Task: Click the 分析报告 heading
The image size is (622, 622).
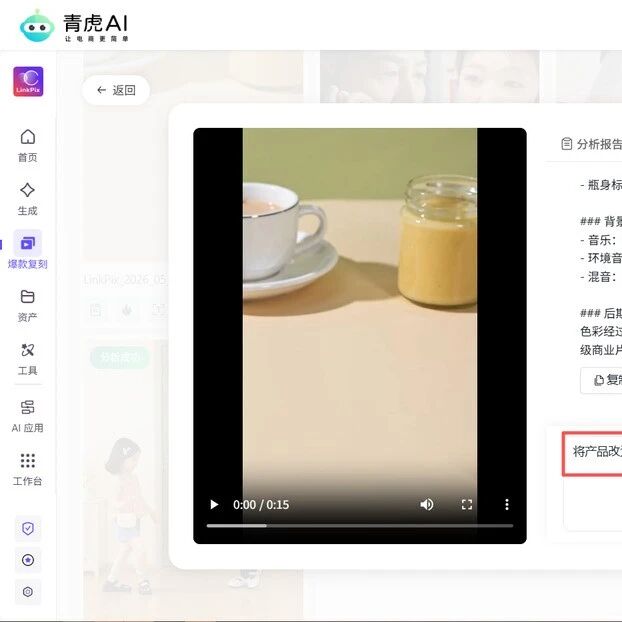Action: pyautogui.click(x=591, y=144)
